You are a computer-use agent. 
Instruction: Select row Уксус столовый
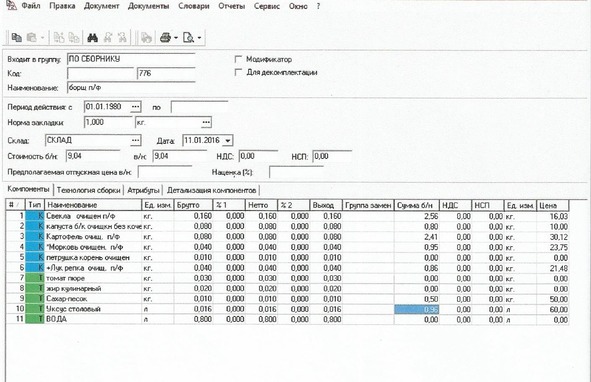(x=288, y=309)
